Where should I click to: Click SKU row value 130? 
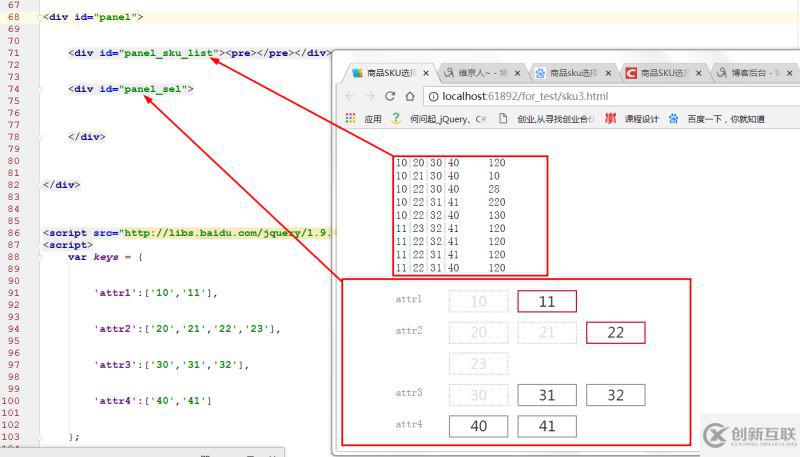(x=497, y=215)
